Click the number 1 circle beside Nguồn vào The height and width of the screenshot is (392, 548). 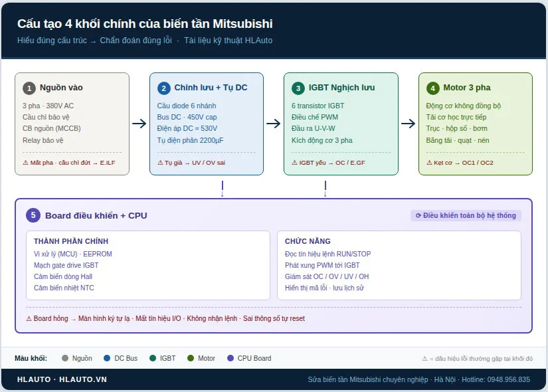29,88
